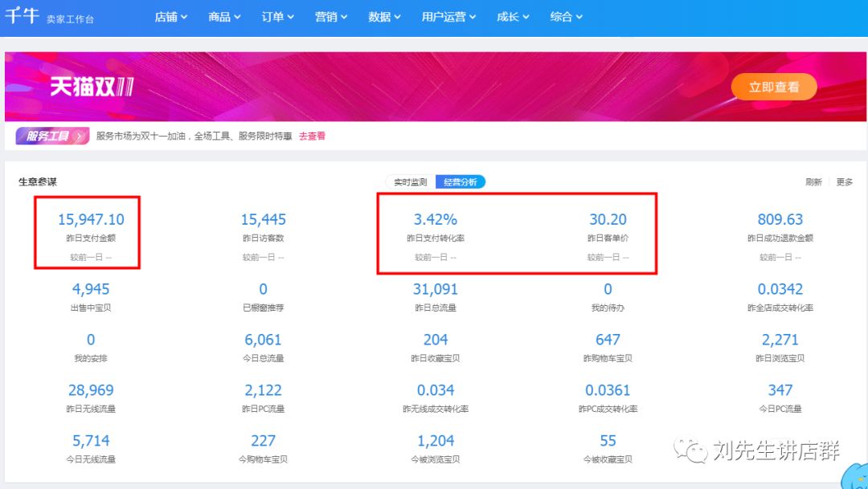Open the 今被收藏宝贝 value 55
Viewport: 868px width, 489px height.
point(608,441)
